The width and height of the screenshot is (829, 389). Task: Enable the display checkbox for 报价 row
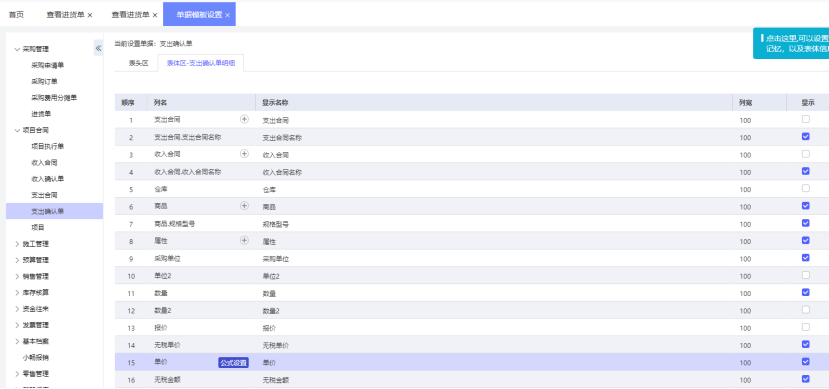tap(805, 327)
